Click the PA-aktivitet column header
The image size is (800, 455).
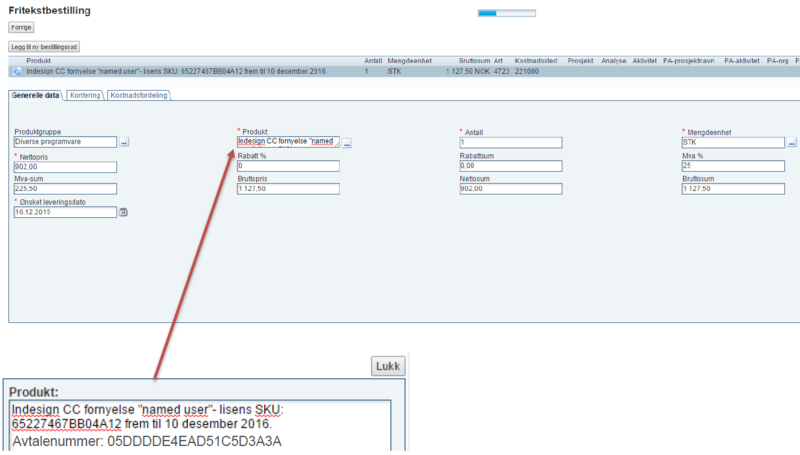[741, 61]
